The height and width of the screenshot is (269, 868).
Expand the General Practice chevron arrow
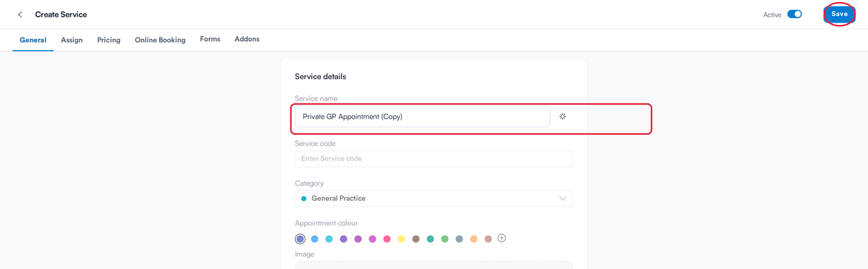tap(562, 199)
